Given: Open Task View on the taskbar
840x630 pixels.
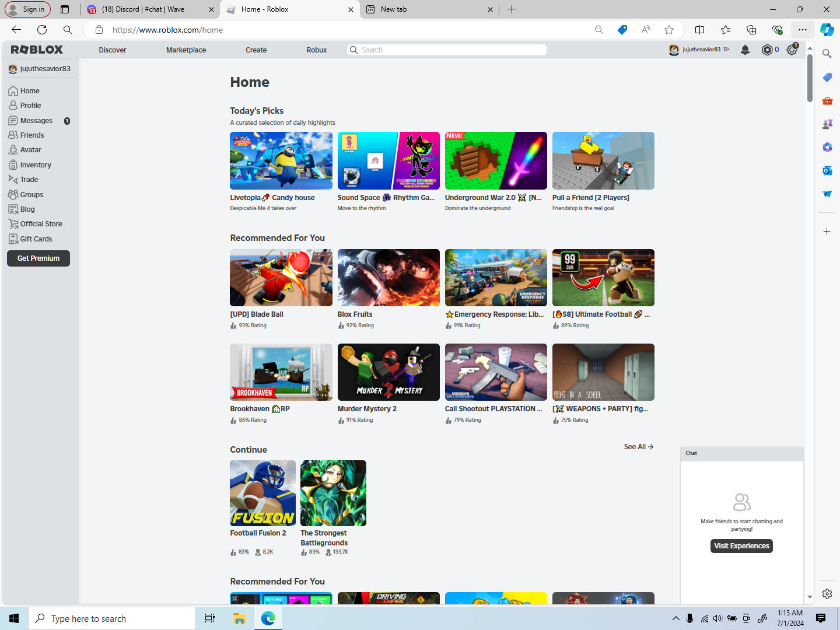Looking at the screenshot, I should [210, 618].
